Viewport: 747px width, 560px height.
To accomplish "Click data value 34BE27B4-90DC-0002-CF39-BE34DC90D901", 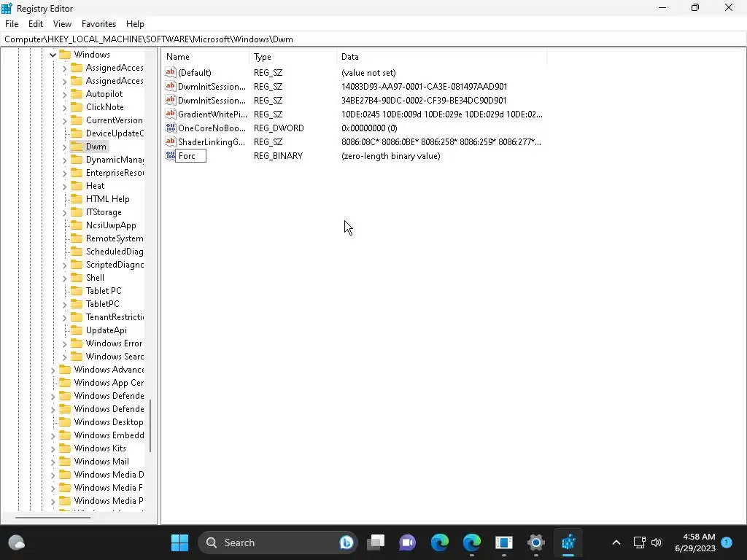I will pyautogui.click(x=424, y=101).
